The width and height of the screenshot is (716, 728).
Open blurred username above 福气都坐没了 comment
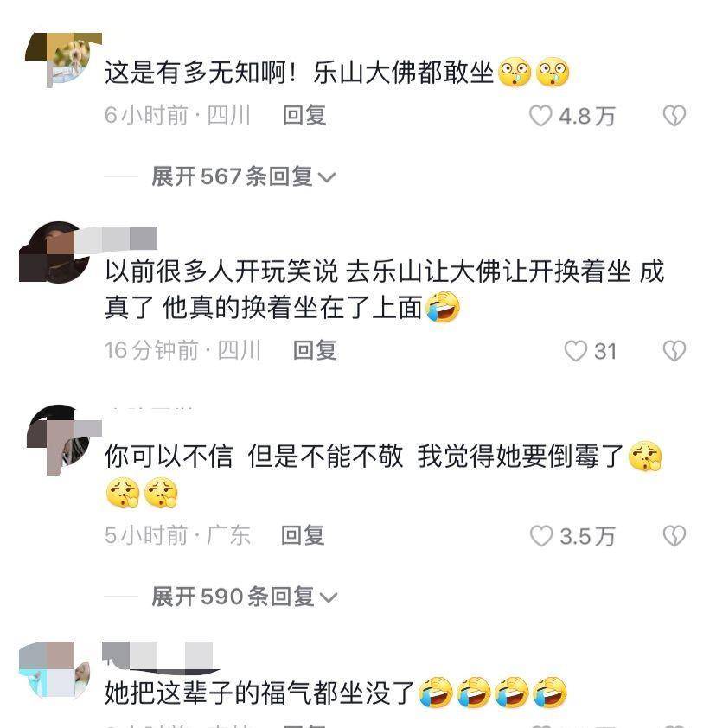tap(157, 657)
